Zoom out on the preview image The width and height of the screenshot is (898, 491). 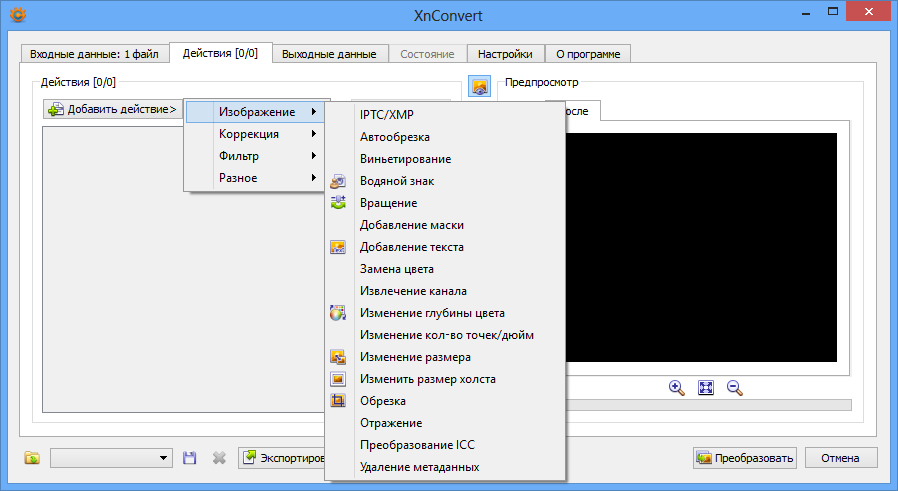coord(735,388)
